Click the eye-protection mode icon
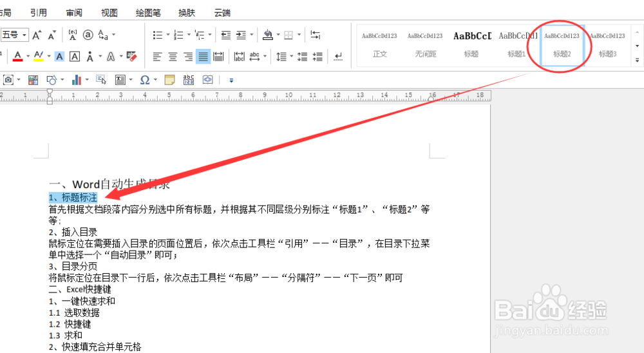This screenshot has height=353, width=644. 208,80
